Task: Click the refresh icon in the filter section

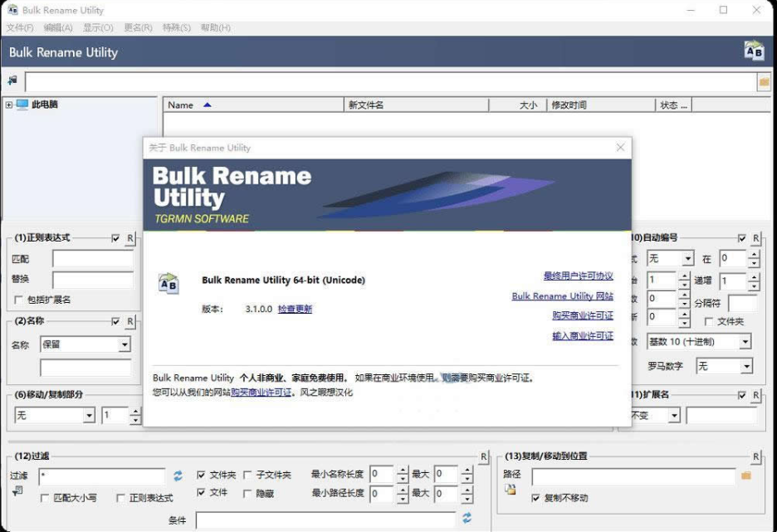Action: coord(178,475)
